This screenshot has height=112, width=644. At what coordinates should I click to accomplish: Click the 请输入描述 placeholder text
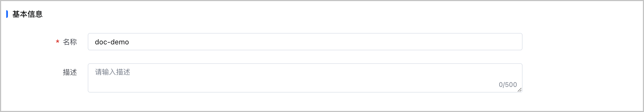[112, 72]
